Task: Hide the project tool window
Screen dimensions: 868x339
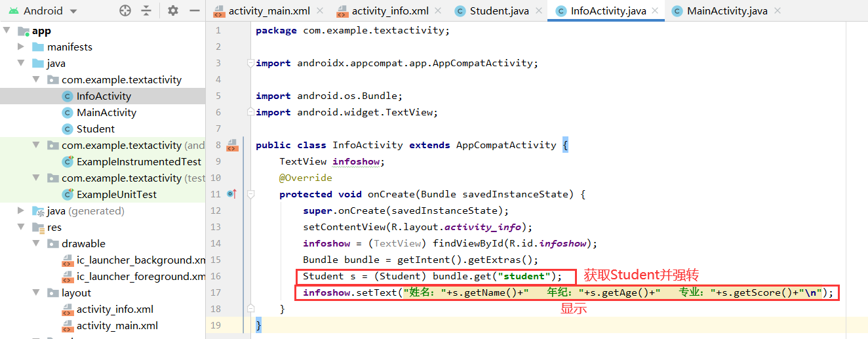Action: [194, 10]
